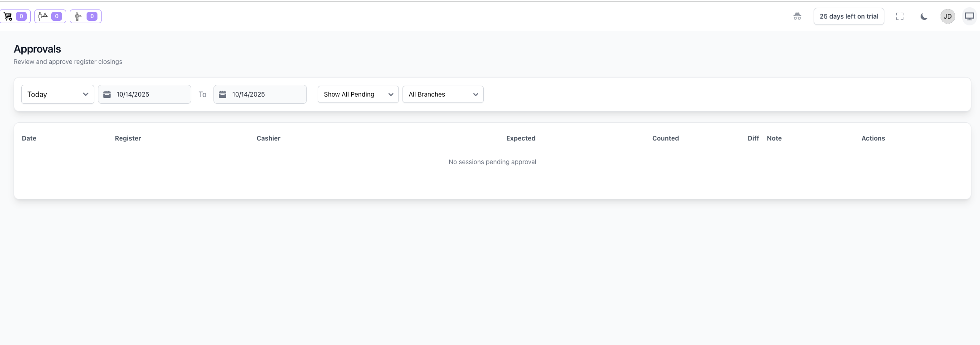980x345 pixels.
Task: Click the 25 days left on trial button
Action: (849, 16)
